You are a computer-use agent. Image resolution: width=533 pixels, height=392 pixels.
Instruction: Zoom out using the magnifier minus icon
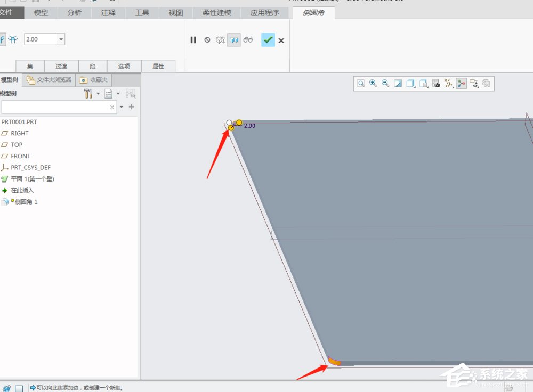click(x=385, y=83)
